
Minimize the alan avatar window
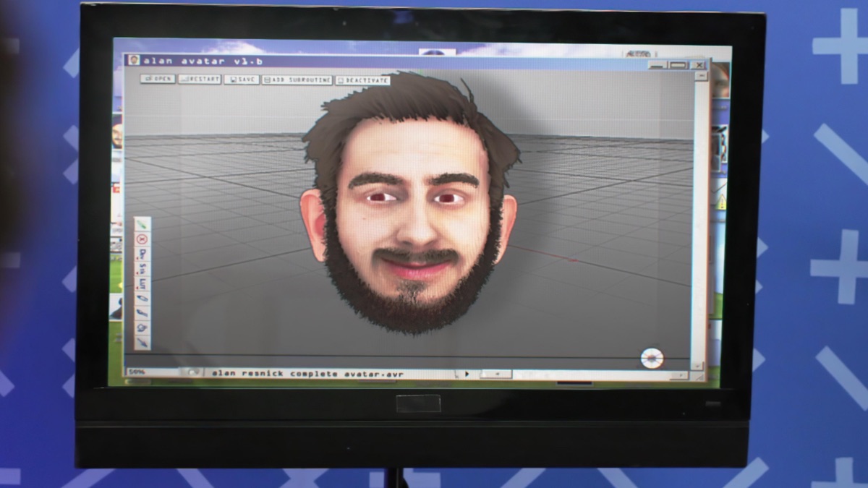point(657,65)
